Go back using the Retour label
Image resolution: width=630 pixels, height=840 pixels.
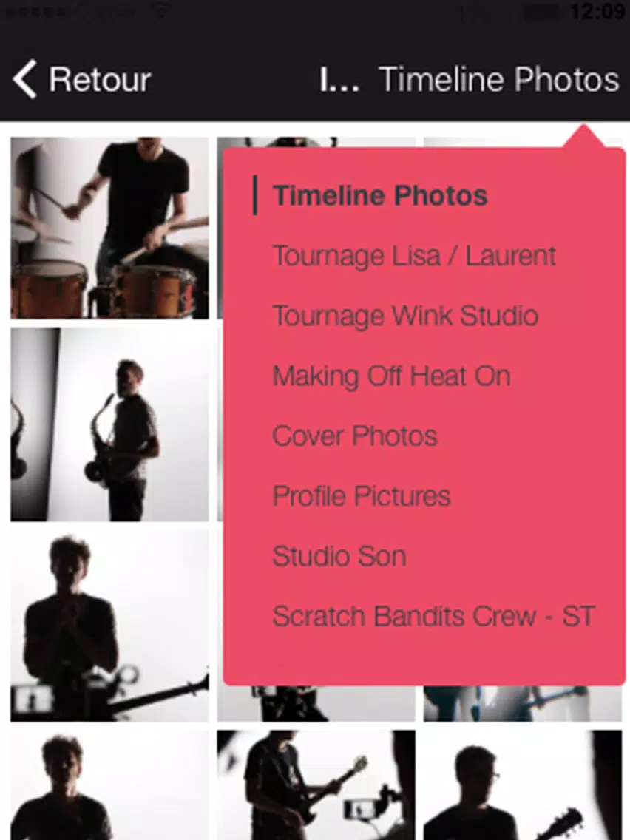click(x=100, y=79)
